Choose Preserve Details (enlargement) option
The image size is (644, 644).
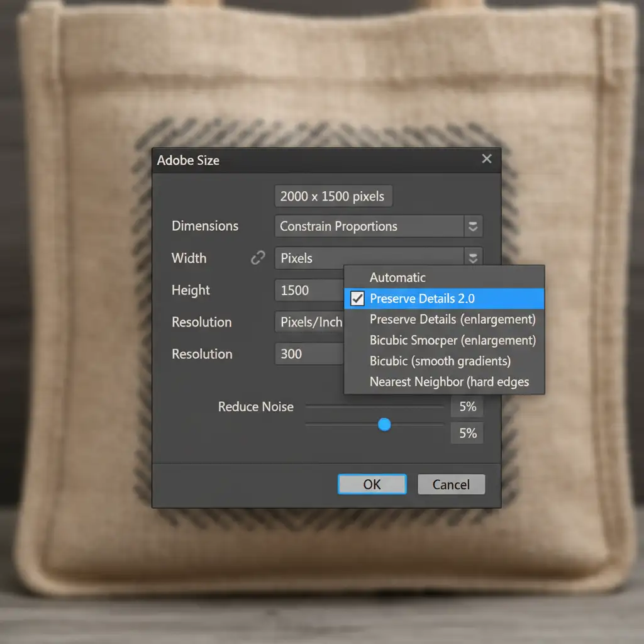(x=452, y=319)
